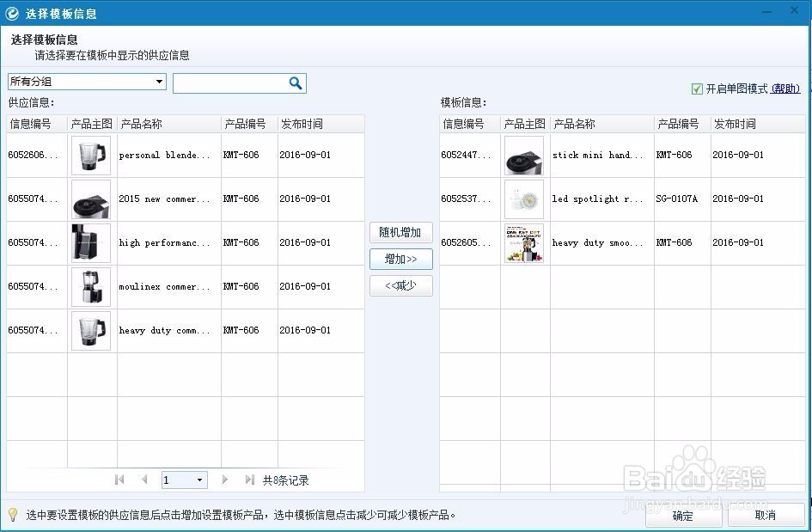Click the <<减少 button
The height and width of the screenshot is (532, 812).
(400, 285)
